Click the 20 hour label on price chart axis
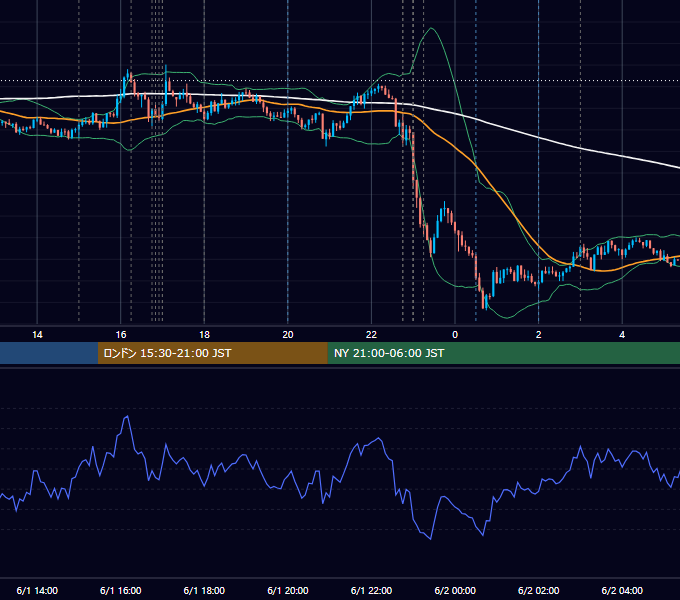Image resolution: width=680 pixels, height=600 pixels. [x=288, y=335]
